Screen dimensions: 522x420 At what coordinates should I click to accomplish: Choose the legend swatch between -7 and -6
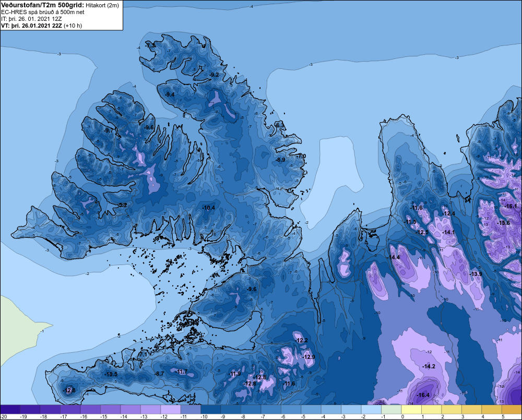click(x=271, y=410)
